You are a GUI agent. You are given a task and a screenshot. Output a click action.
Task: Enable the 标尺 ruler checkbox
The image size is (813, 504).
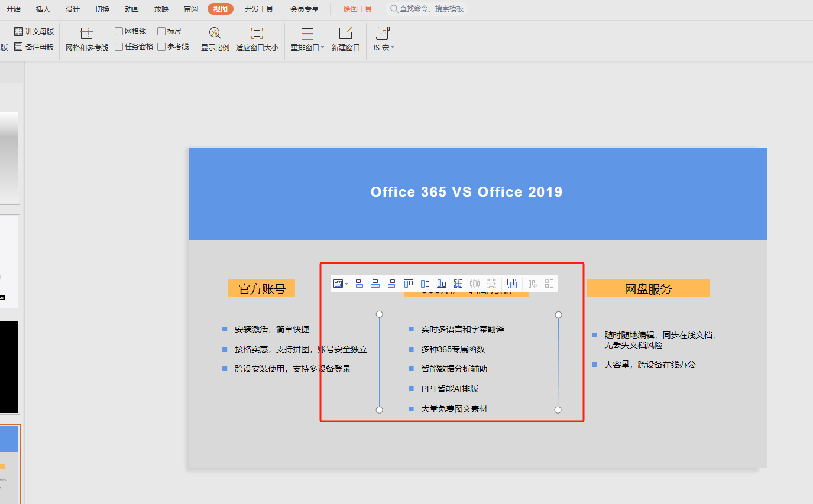point(161,31)
